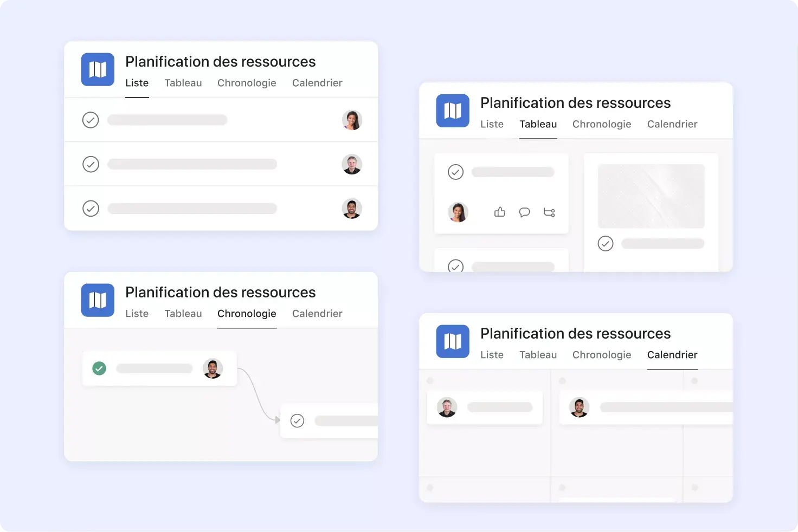The height and width of the screenshot is (532, 798).
Task: Switch to the Tableau tab on the top-left card
Action: pos(183,83)
